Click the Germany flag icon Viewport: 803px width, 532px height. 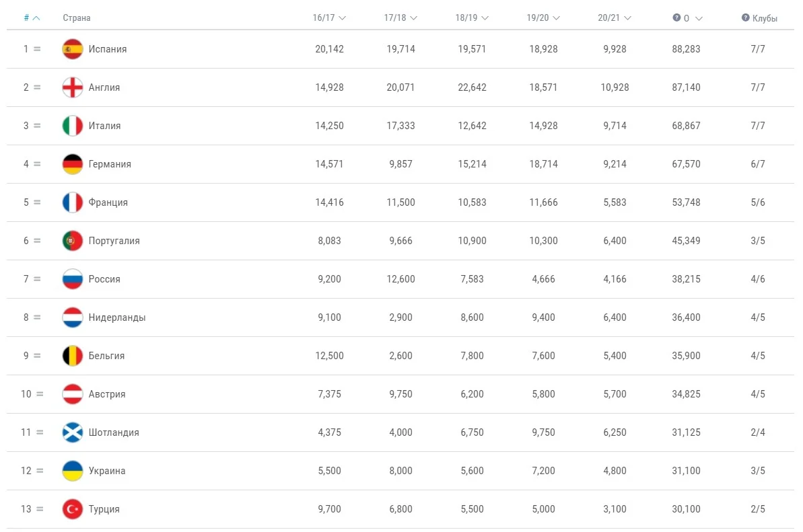point(73,164)
